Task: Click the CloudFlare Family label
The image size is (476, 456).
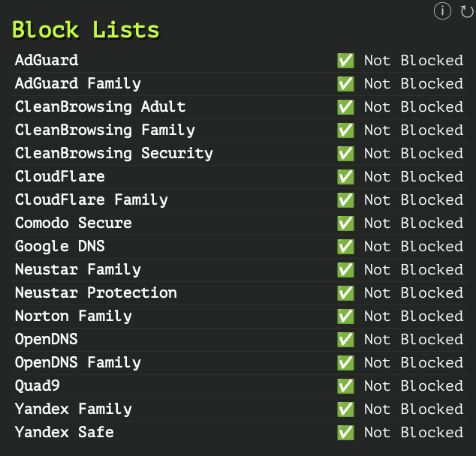Action: coord(91,199)
